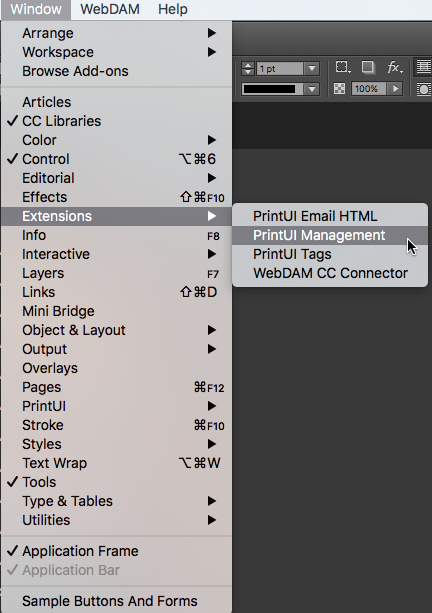Open the WebDAM menu in menu bar
This screenshot has height=613, width=432.
(110, 9)
